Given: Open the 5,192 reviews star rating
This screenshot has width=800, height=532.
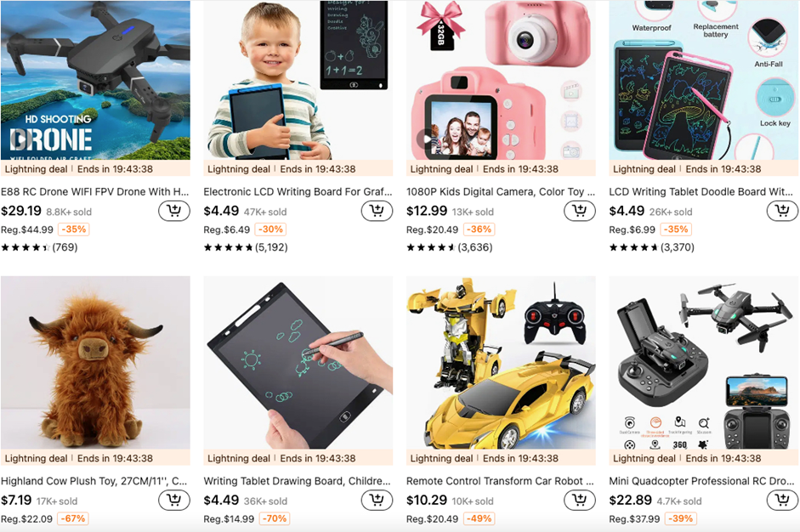Looking at the screenshot, I should point(246,247).
